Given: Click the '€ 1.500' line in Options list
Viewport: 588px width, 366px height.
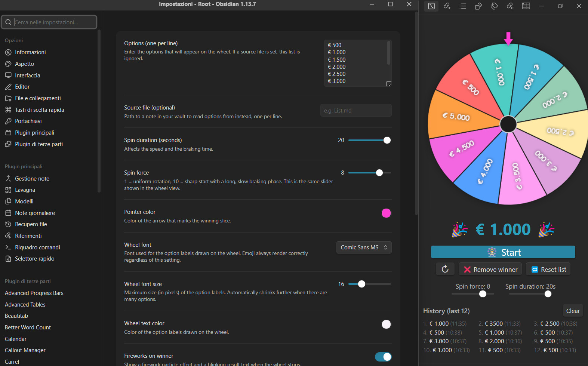Looking at the screenshot, I should [337, 60].
